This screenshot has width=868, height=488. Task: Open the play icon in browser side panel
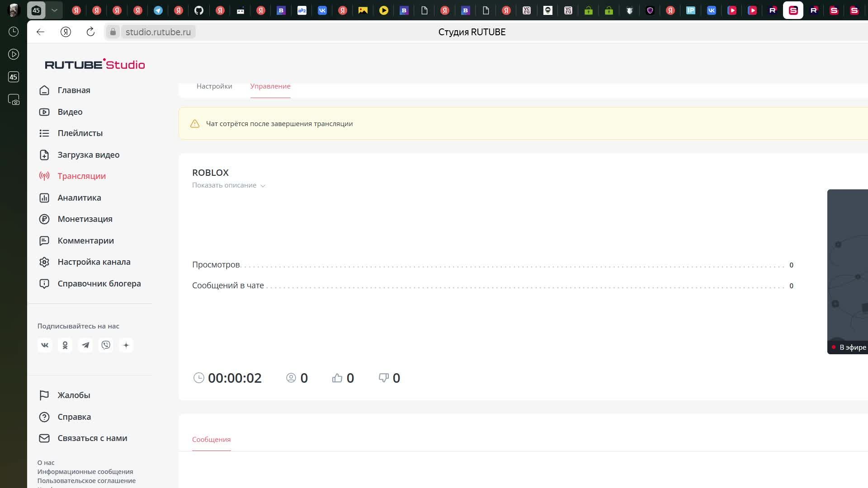[14, 54]
